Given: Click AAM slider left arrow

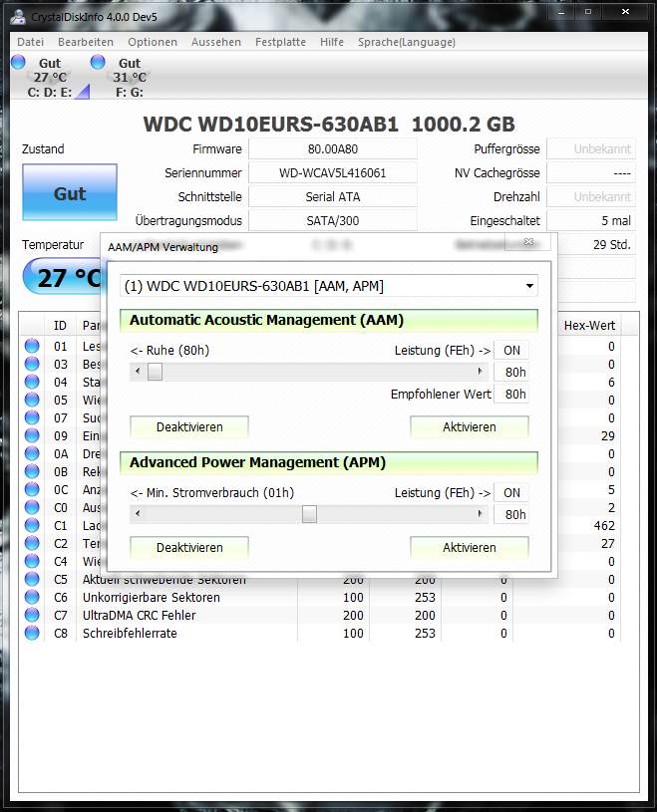Looking at the screenshot, I should click(x=138, y=372).
